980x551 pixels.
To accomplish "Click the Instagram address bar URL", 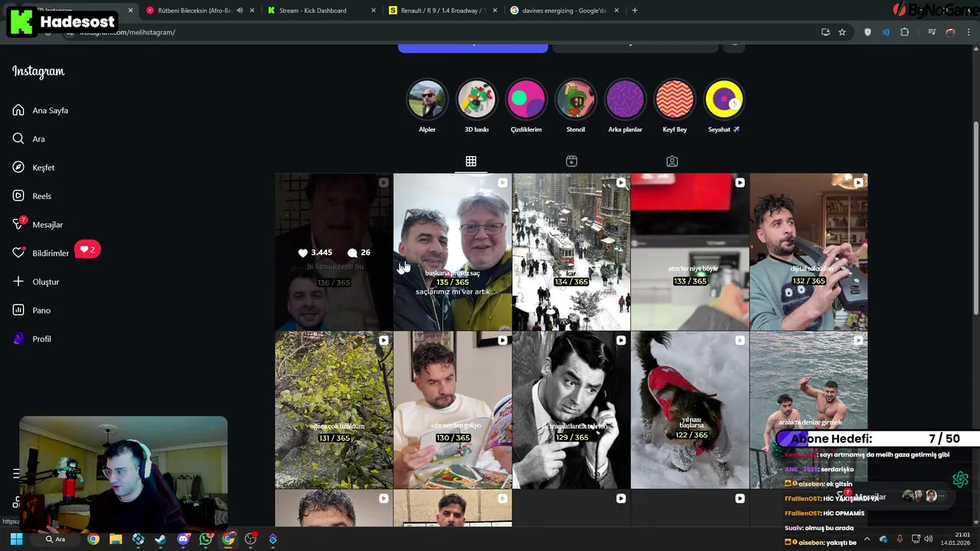I will (x=127, y=32).
